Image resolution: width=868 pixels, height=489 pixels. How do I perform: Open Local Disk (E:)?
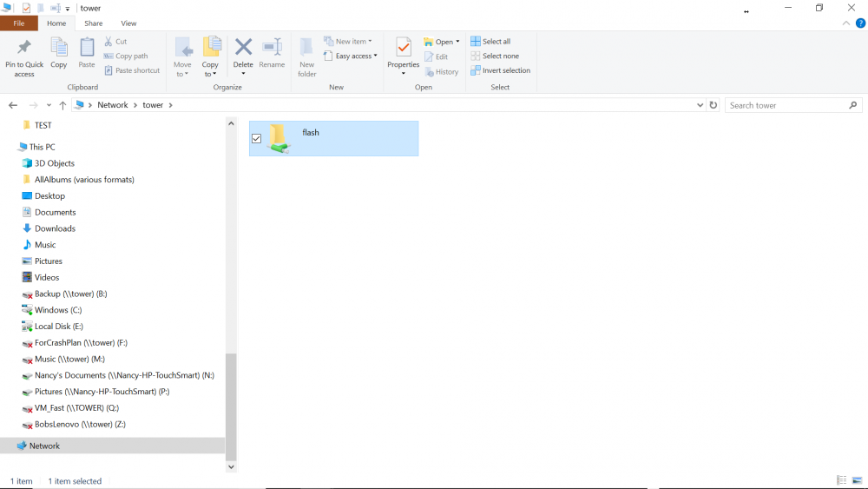59,327
